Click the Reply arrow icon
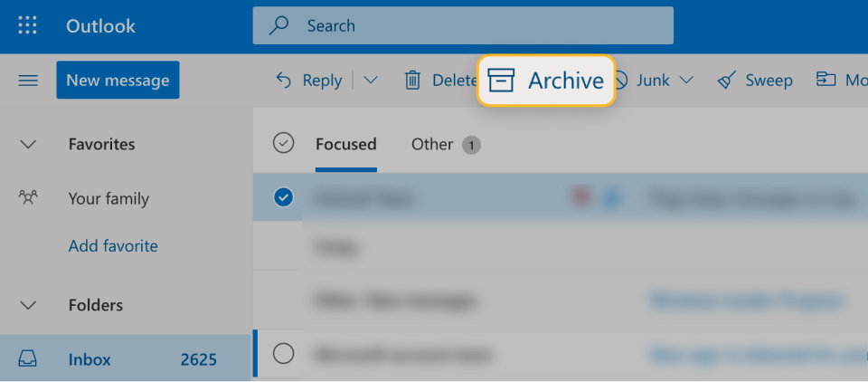 click(x=283, y=81)
